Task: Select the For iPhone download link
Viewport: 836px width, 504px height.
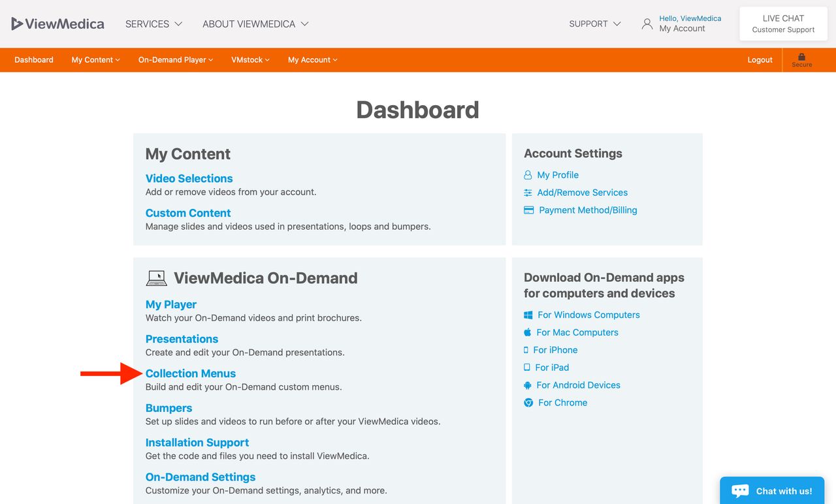Action: tap(555, 350)
